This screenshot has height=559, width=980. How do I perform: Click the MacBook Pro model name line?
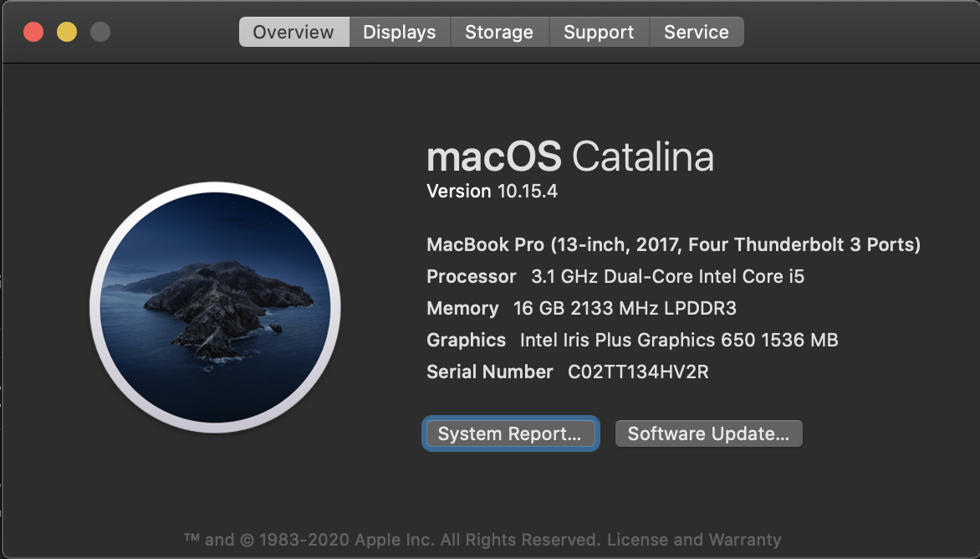[673, 244]
